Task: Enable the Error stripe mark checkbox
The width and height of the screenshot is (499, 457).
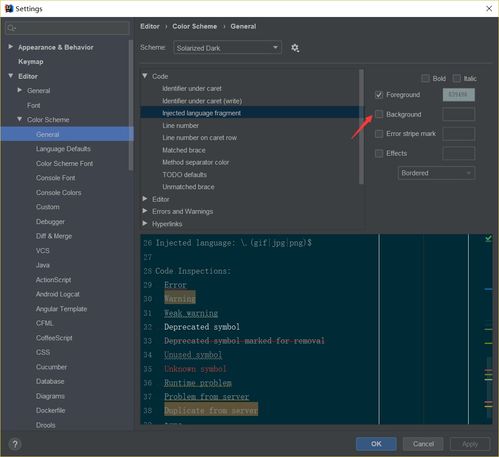Action: coord(379,134)
